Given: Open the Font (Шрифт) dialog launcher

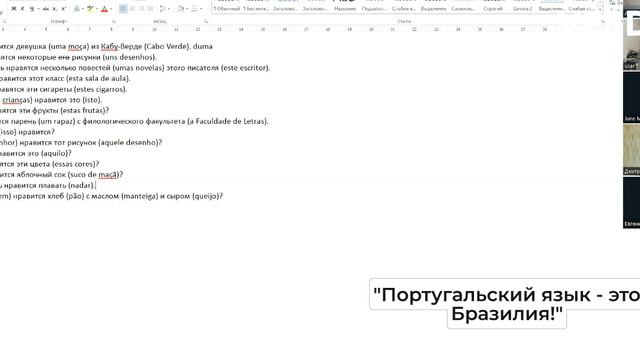Looking at the screenshot, I should [x=114, y=21].
